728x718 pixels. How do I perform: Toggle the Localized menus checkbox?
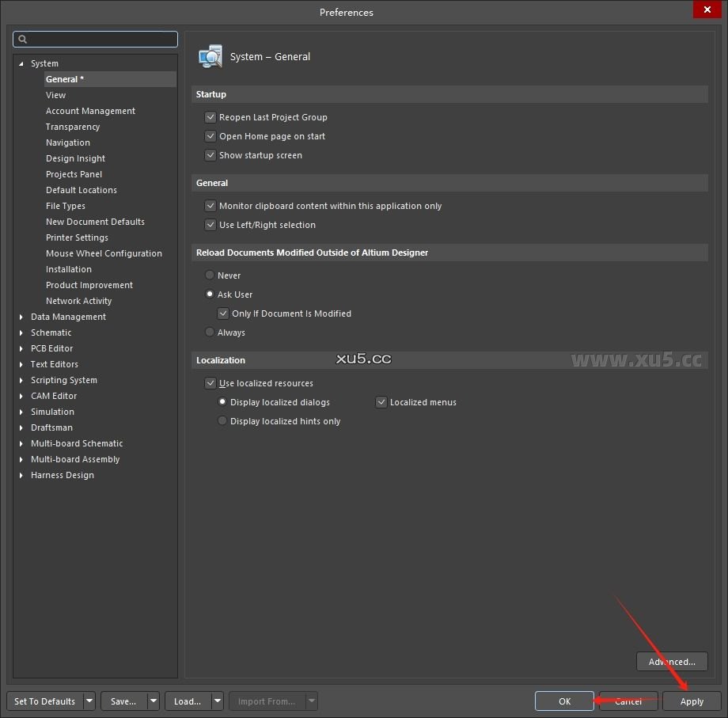(x=381, y=402)
